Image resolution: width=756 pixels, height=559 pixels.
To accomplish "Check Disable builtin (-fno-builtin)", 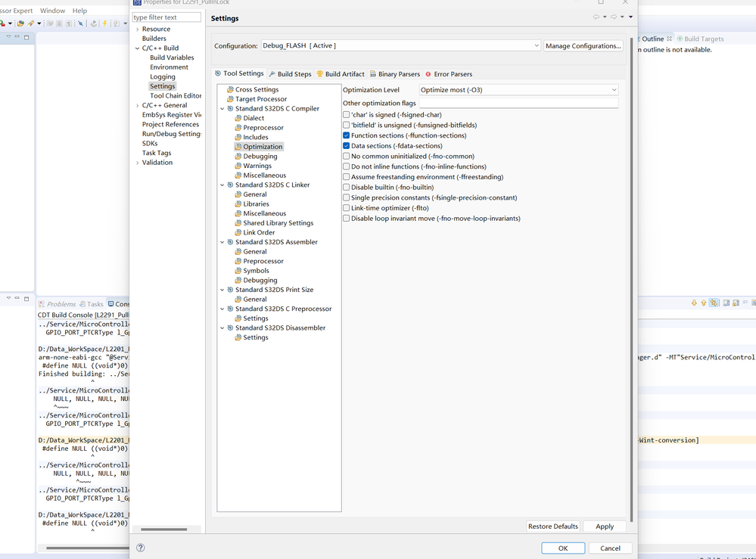I will [x=346, y=188].
